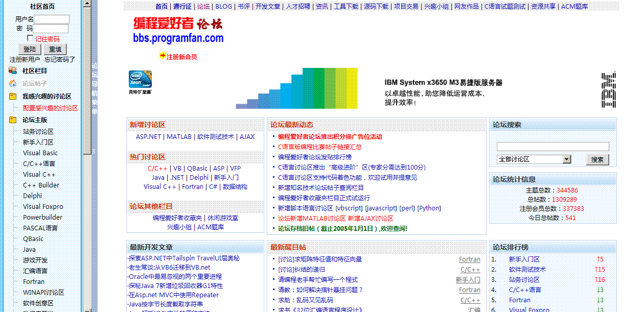Click the 用户名 input field
This screenshot has height=312, width=644.
(x=52, y=19)
